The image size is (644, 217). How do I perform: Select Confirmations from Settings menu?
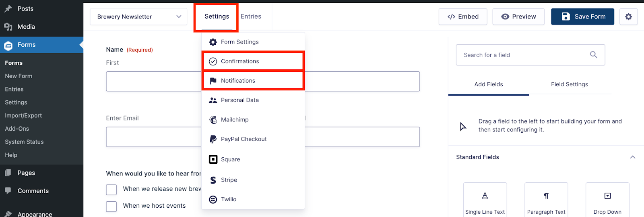click(253, 61)
